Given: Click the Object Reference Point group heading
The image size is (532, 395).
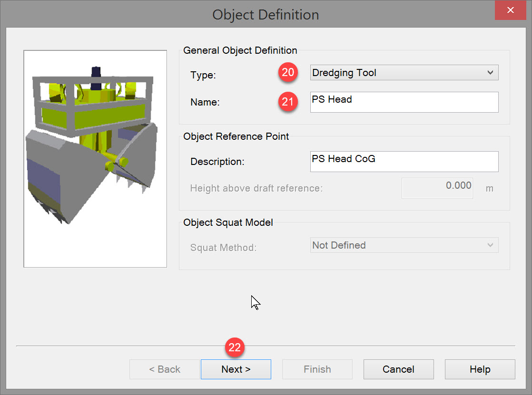Looking at the screenshot, I should [x=236, y=136].
